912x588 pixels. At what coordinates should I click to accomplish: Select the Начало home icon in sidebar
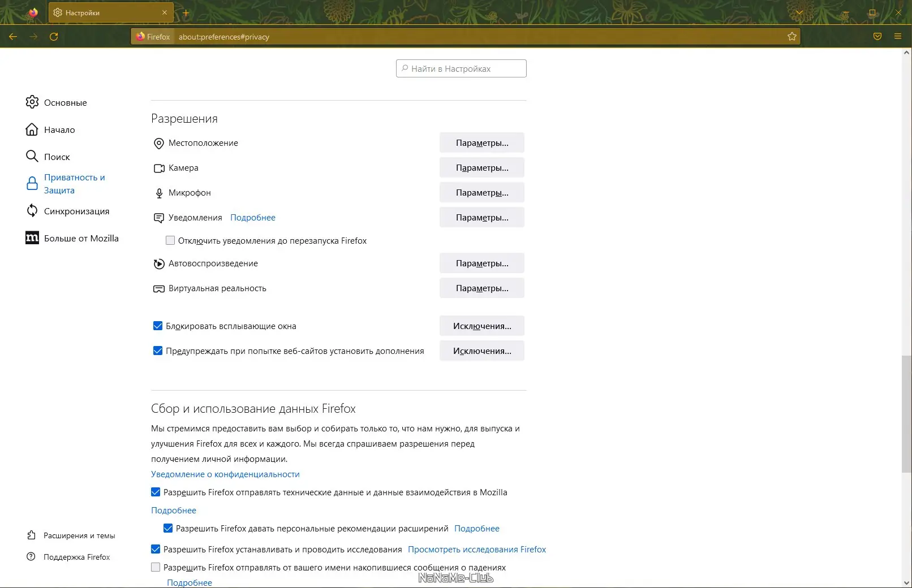[x=32, y=129]
